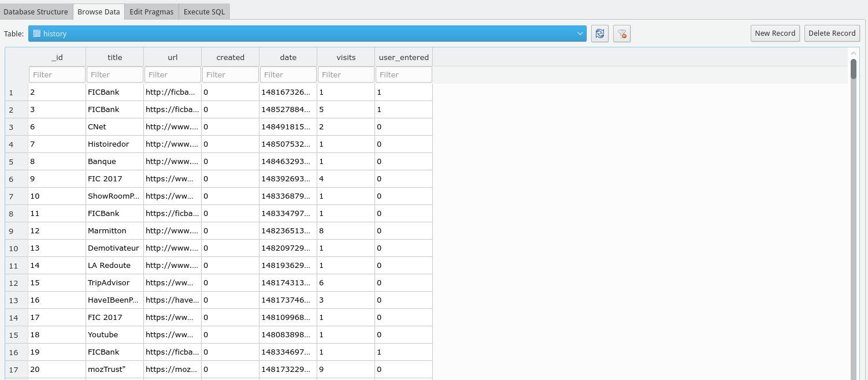Go to the Execute SQL tab
The image size is (868, 380).
coord(205,12)
